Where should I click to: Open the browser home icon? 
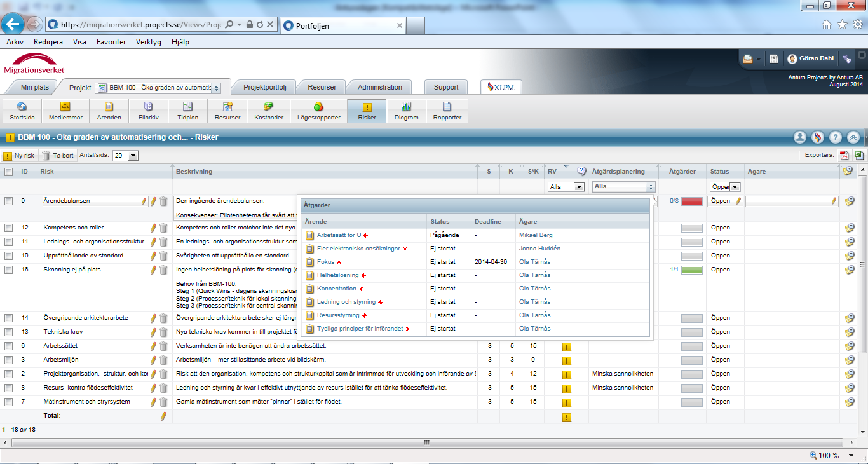(827, 25)
